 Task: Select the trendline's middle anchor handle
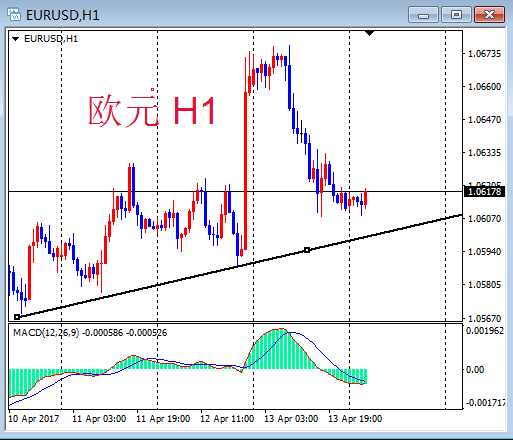coord(307,250)
